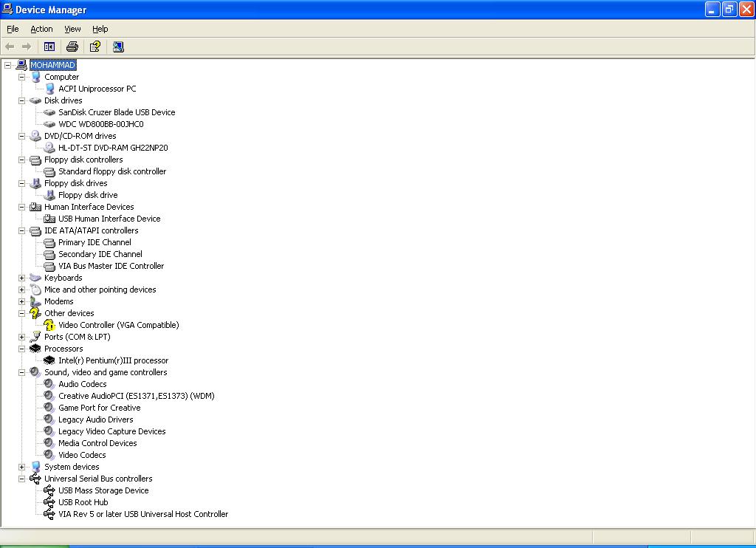Image resolution: width=756 pixels, height=548 pixels.
Task: Click the ACPI Uniprocessor PC icon
Action: pyautogui.click(x=49, y=89)
